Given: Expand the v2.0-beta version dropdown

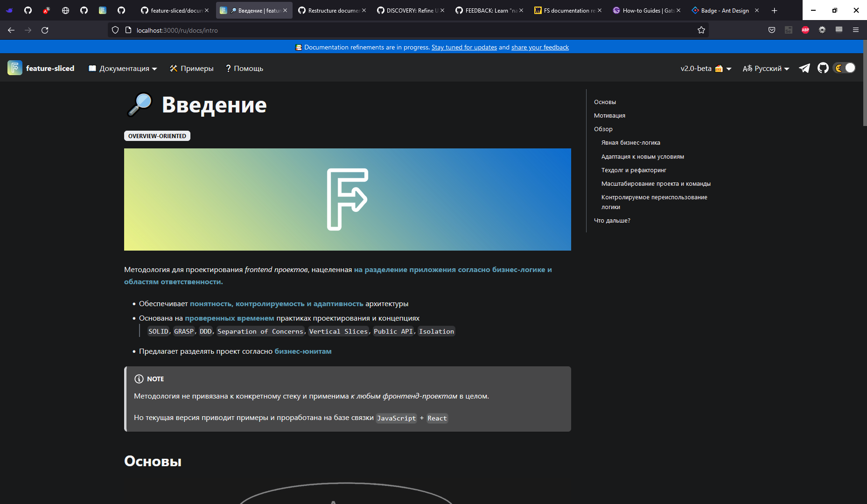Looking at the screenshot, I should (x=706, y=68).
